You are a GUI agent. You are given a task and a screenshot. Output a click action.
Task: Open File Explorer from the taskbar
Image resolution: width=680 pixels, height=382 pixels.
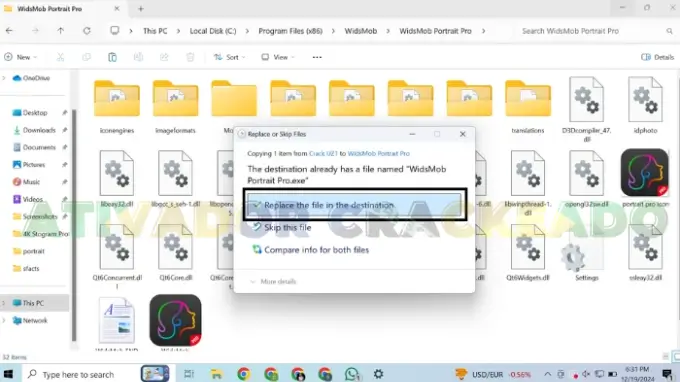[216, 374]
